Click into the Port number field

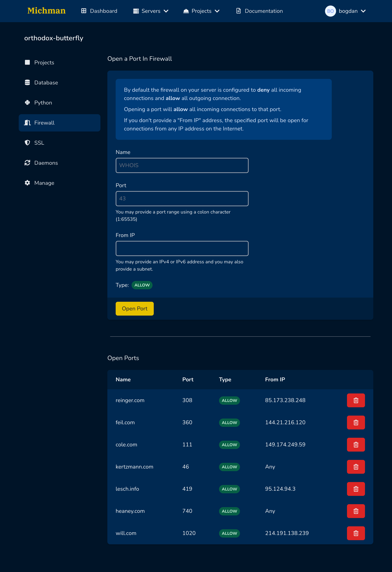pos(182,198)
